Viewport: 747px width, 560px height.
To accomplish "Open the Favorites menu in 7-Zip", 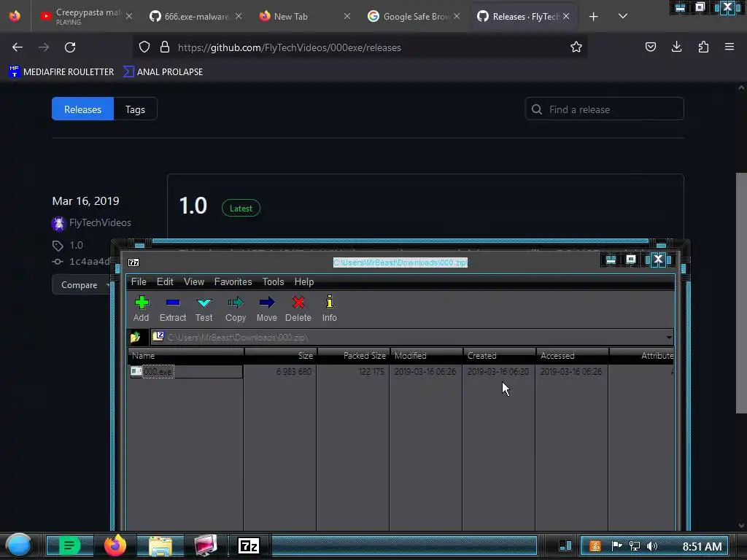I will pyautogui.click(x=233, y=282).
